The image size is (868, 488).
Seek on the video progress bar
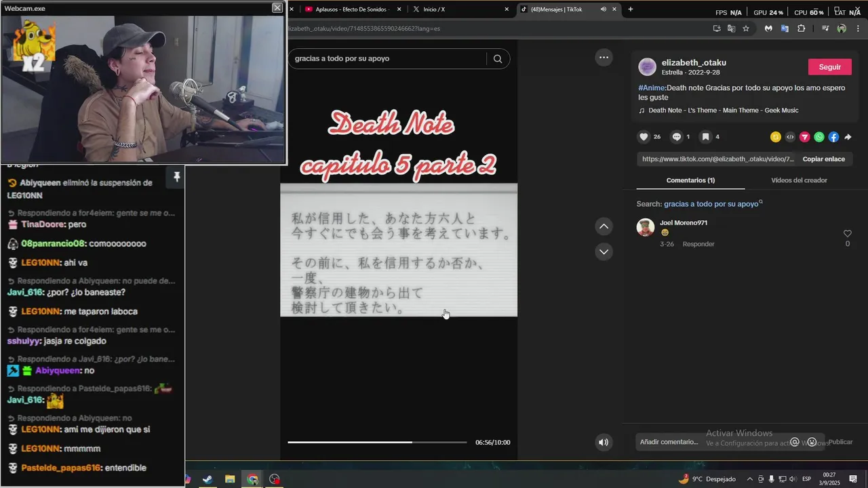(x=377, y=443)
